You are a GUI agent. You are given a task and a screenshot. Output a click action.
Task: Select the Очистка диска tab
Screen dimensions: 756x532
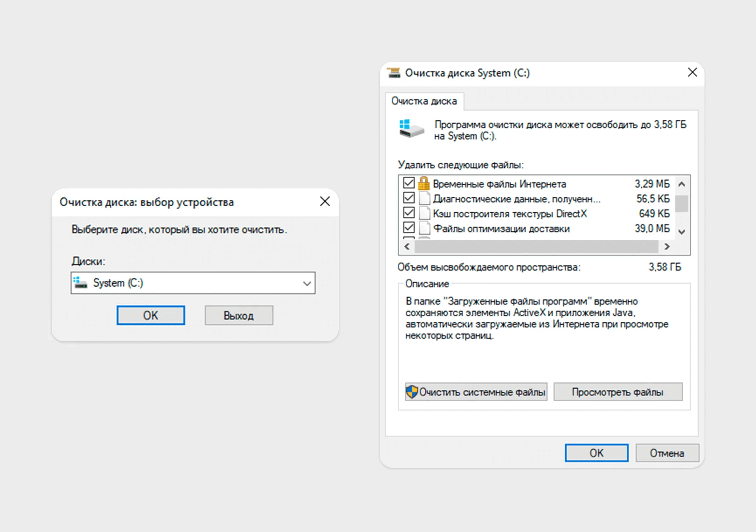click(x=424, y=101)
